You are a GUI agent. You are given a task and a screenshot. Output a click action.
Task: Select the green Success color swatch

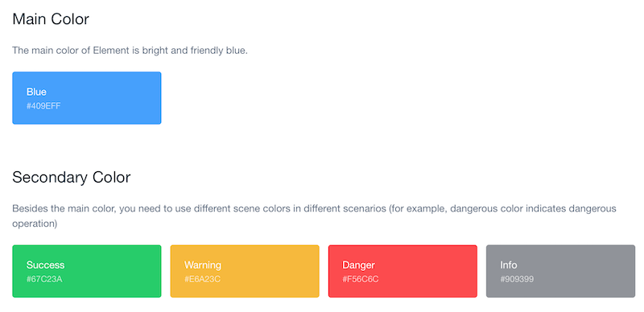tap(87, 271)
